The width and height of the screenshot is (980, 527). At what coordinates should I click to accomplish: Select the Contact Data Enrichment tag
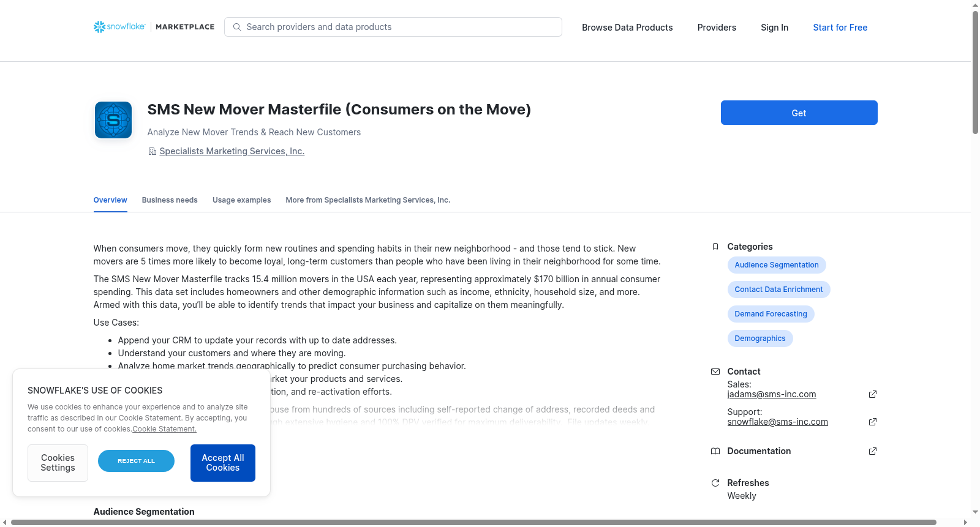coord(778,290)
